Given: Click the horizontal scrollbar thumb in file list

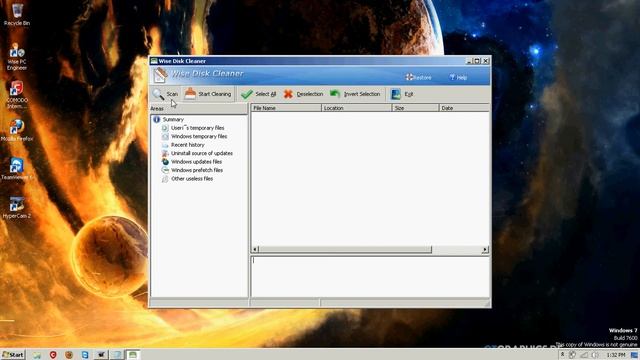Looking at the screenshot, I should click(345, 249).
